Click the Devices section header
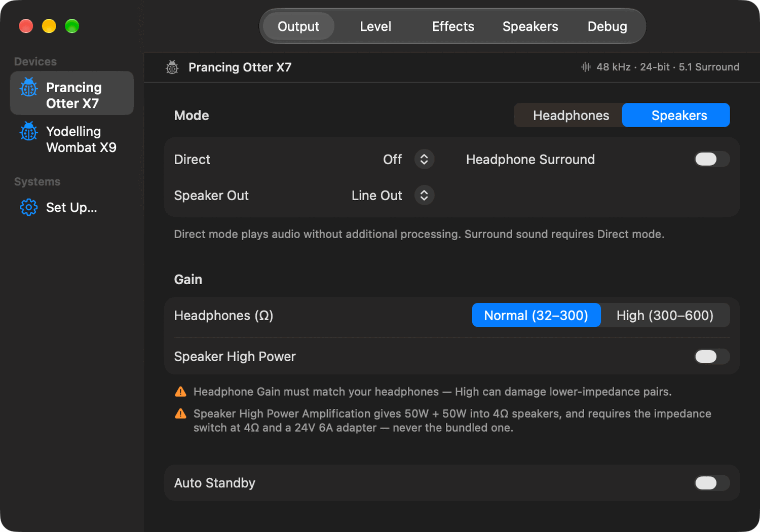This screenshot has height=532, width=760. coord(35,61)
